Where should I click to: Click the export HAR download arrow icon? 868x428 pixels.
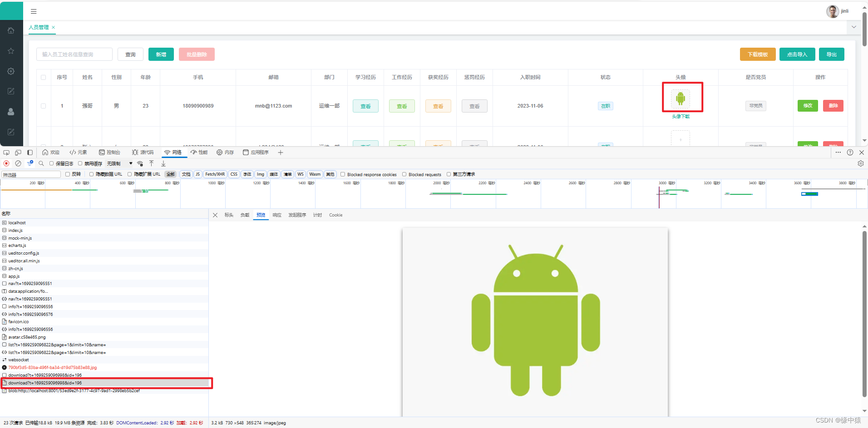[163, 163]
